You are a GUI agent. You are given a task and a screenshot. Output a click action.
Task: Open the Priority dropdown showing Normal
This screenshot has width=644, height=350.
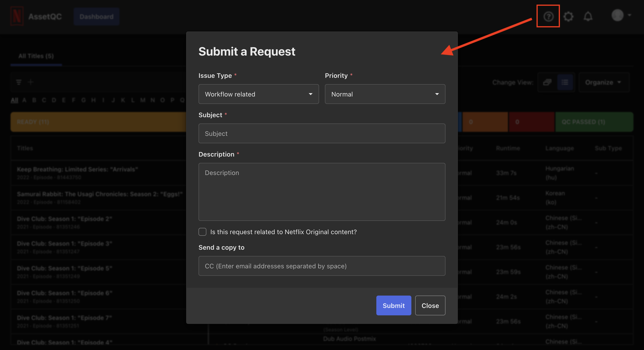(x=385, y=94)
